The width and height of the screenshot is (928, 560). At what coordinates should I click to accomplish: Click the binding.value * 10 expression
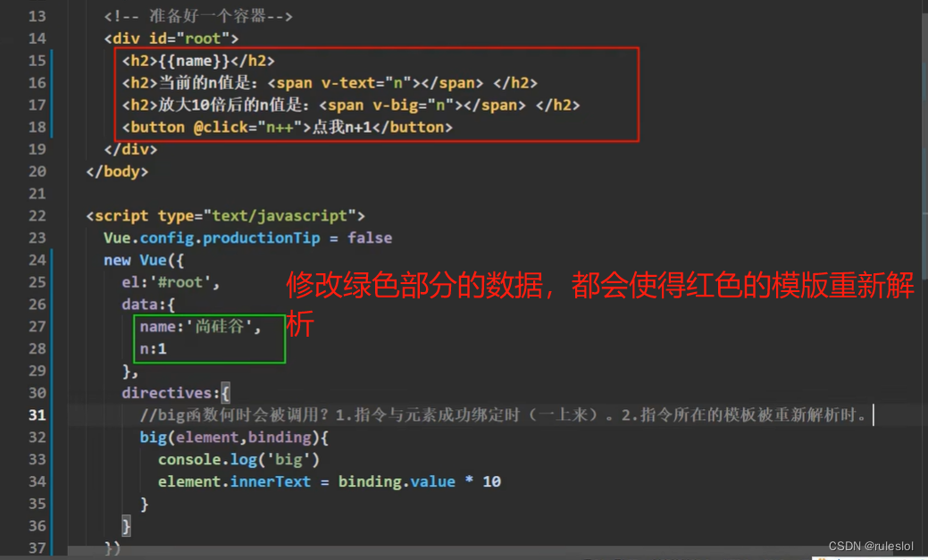(x=418, y=481)
